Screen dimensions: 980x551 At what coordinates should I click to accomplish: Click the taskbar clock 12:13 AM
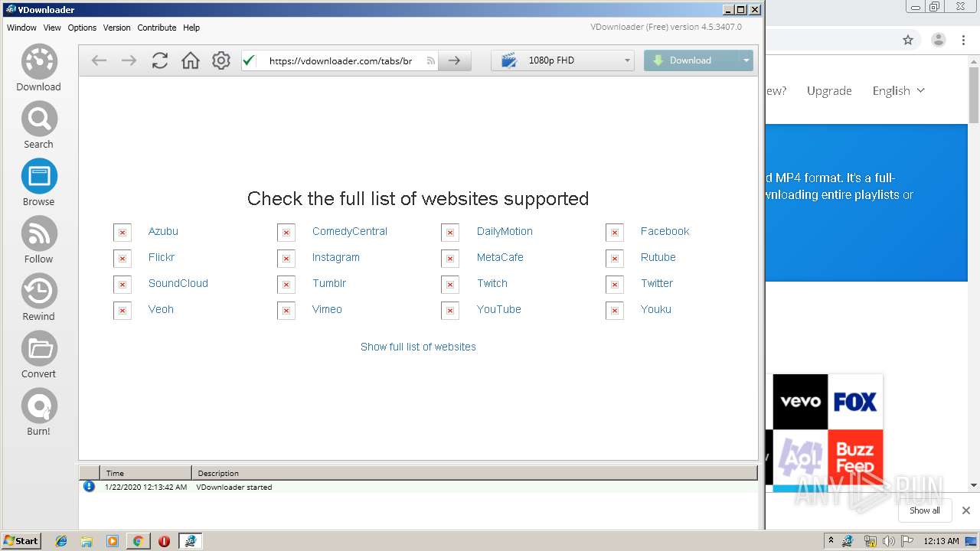click(x=941, y=541)
